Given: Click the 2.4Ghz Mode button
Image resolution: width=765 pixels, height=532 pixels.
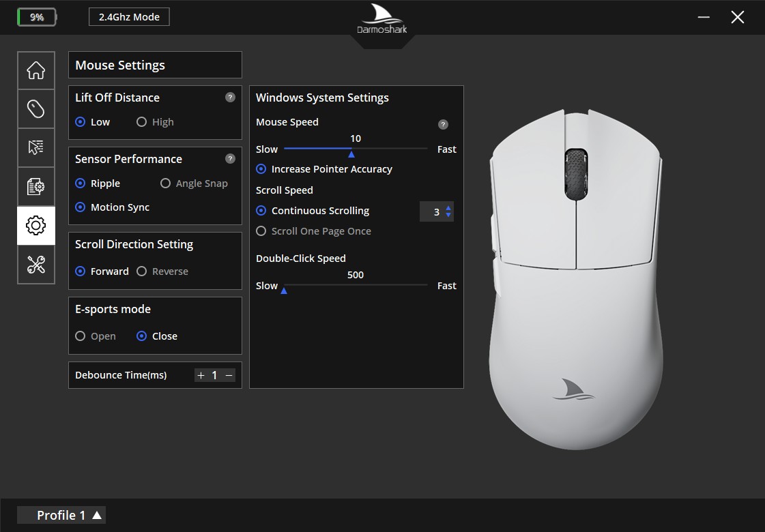Looking at the screenshot, I should pos(129,17).
